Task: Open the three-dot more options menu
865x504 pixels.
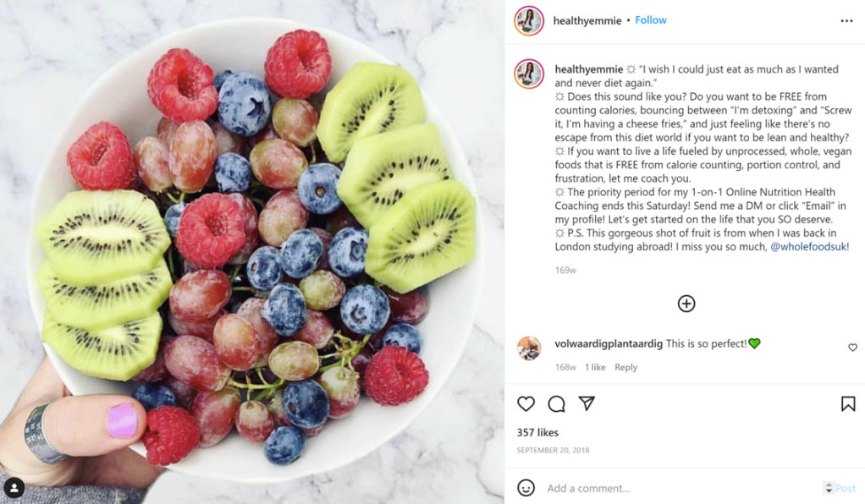Action: [x=846, y=21]
